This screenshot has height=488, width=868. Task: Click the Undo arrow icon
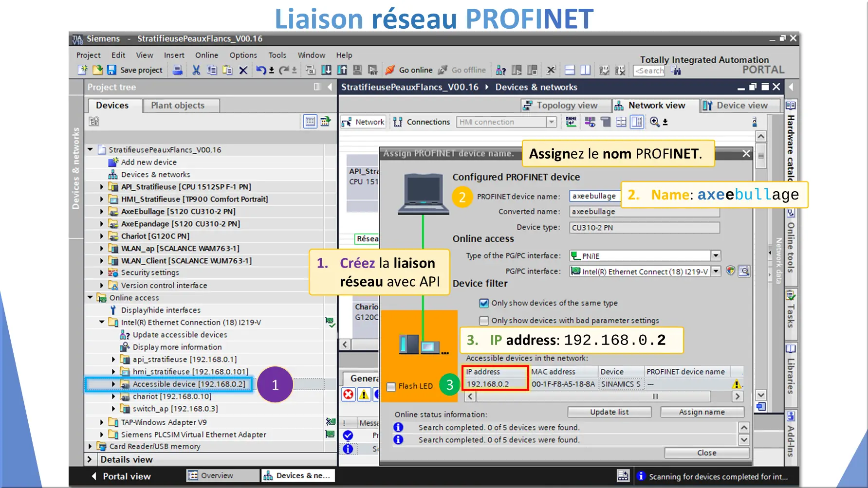261,70
